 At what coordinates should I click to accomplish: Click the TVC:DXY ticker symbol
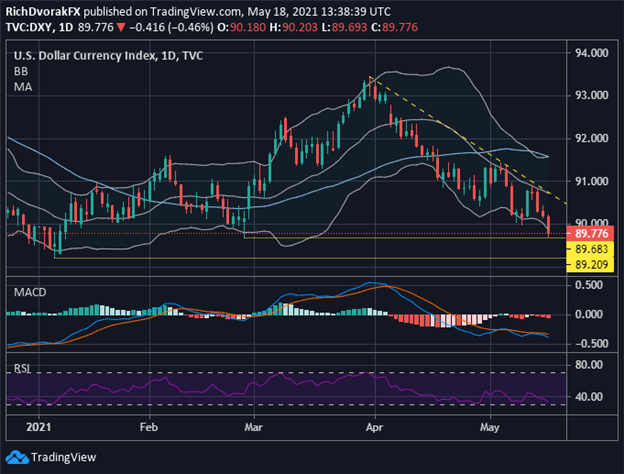29,27
